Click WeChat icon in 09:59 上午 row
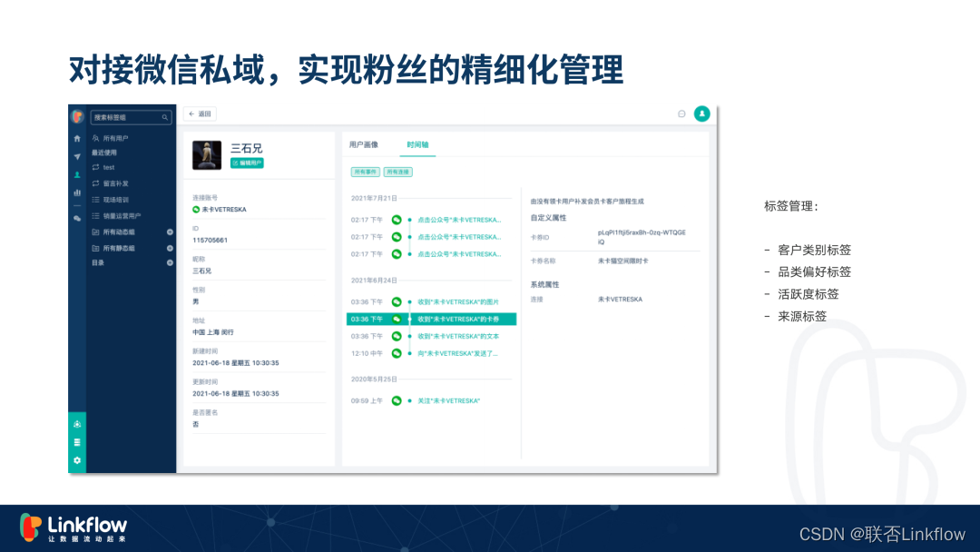This screenshot has width=980, height=552. coord(397,400)
